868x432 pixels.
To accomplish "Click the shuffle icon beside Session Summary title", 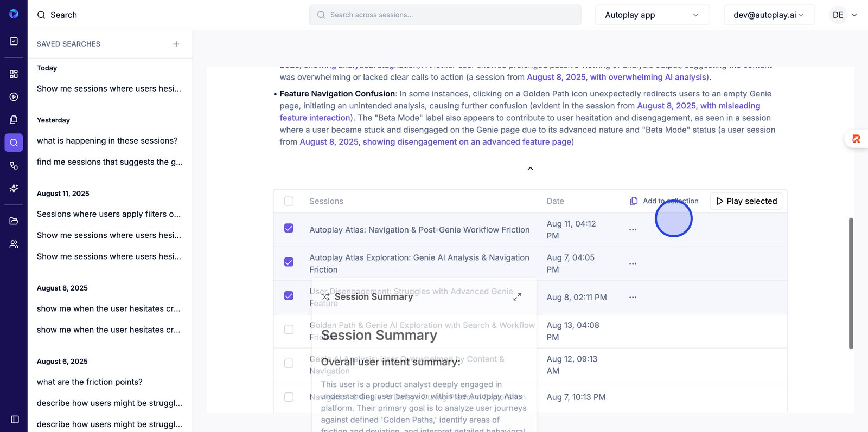I will click(325, 297).
